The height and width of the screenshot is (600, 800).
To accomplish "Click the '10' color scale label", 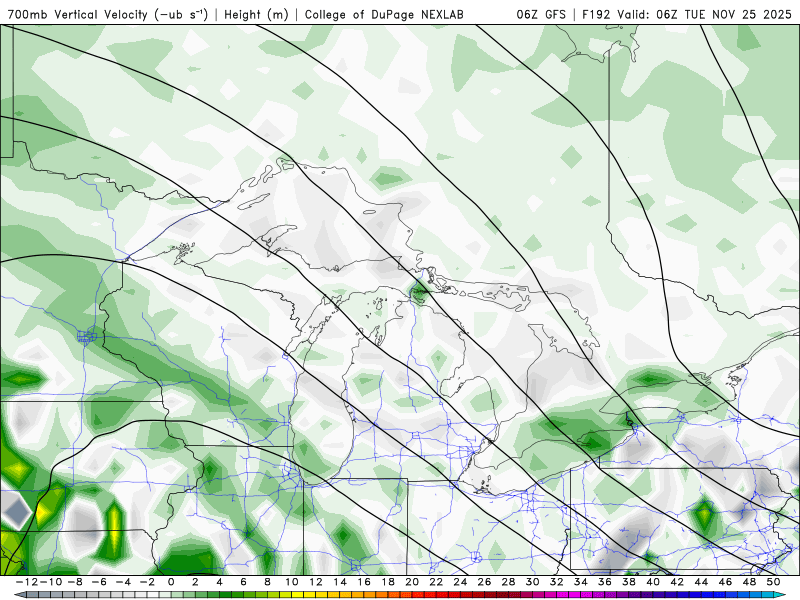I will point(291,582).
